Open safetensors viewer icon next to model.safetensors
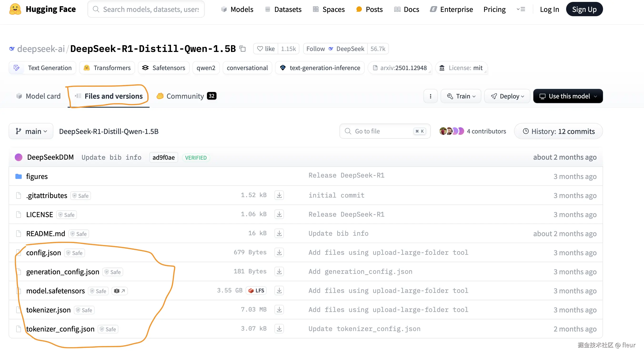This screenshot has width=644, height=357. tap(119, 291)
